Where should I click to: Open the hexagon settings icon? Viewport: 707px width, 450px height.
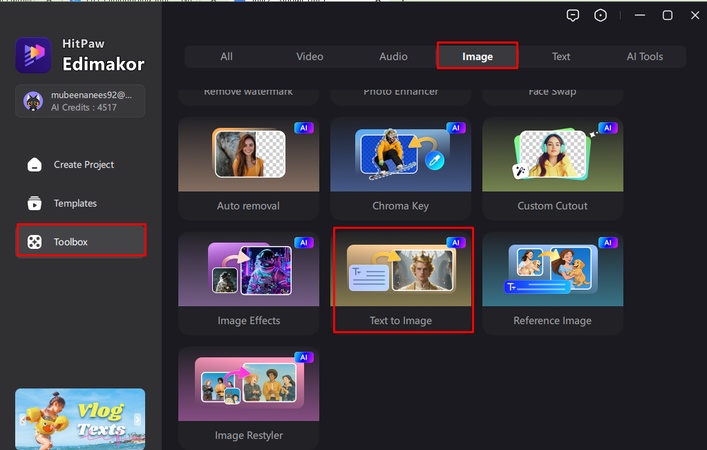600,15
